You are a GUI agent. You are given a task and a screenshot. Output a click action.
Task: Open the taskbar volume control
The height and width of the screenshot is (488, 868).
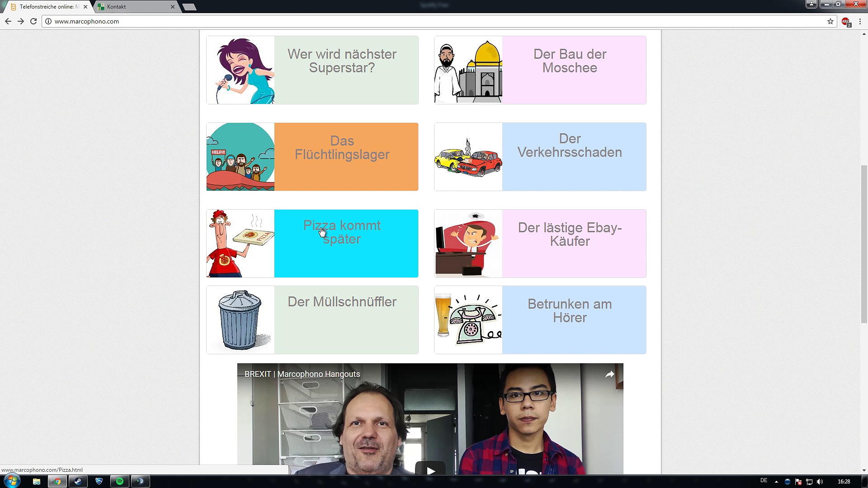820,482
